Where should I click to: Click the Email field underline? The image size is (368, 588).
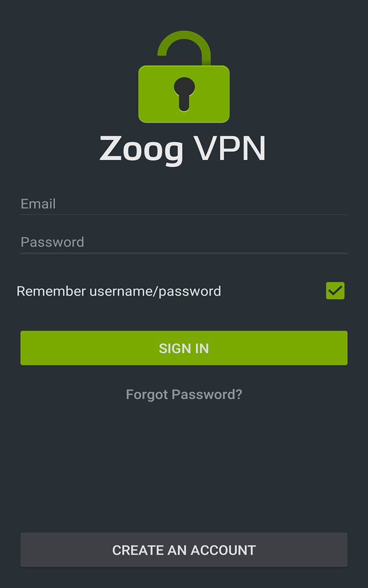tap(184, 214)
